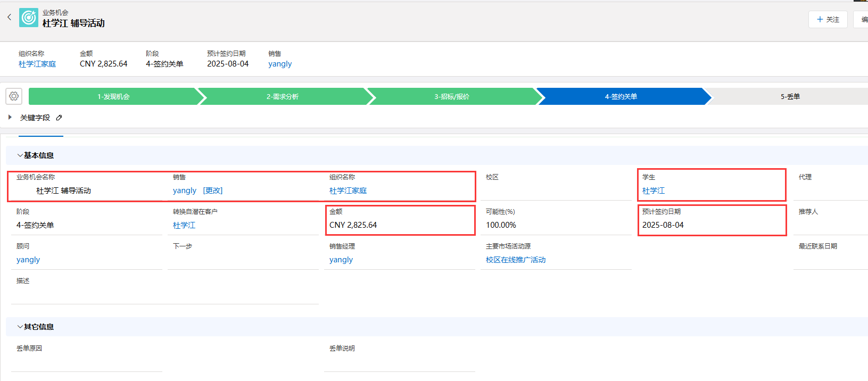The height and width of the screenshot is (381, 868).
Task: Select the 1-发现机会 stage
Action: pyautogui.click(x=113, y=96)
